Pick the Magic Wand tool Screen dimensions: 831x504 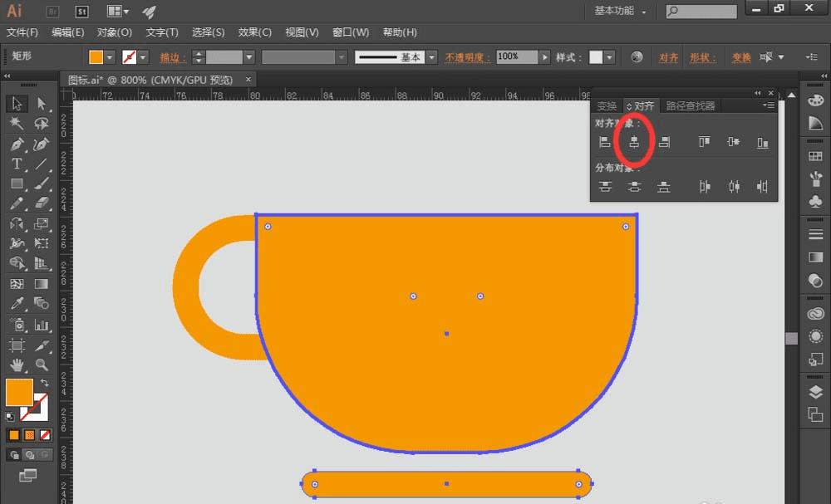17,124
